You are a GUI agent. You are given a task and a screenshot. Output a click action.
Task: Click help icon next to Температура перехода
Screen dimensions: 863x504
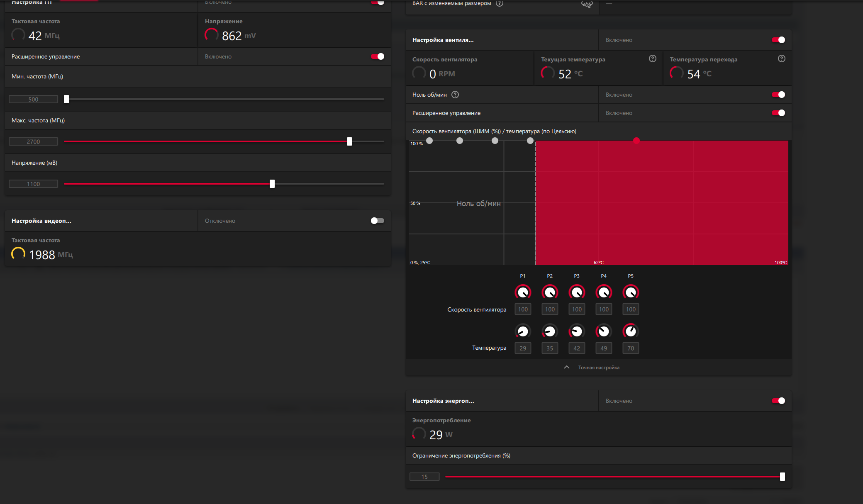(782, 59)
